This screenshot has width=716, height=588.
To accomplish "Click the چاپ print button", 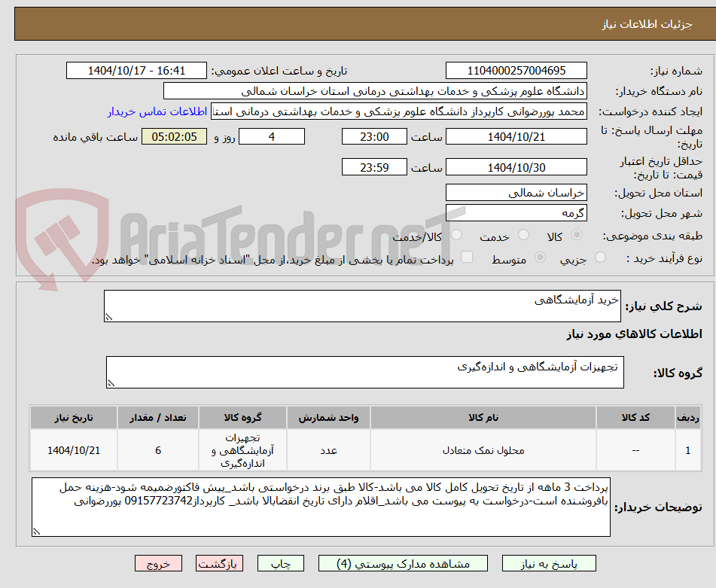I will (x=281, y=563).
